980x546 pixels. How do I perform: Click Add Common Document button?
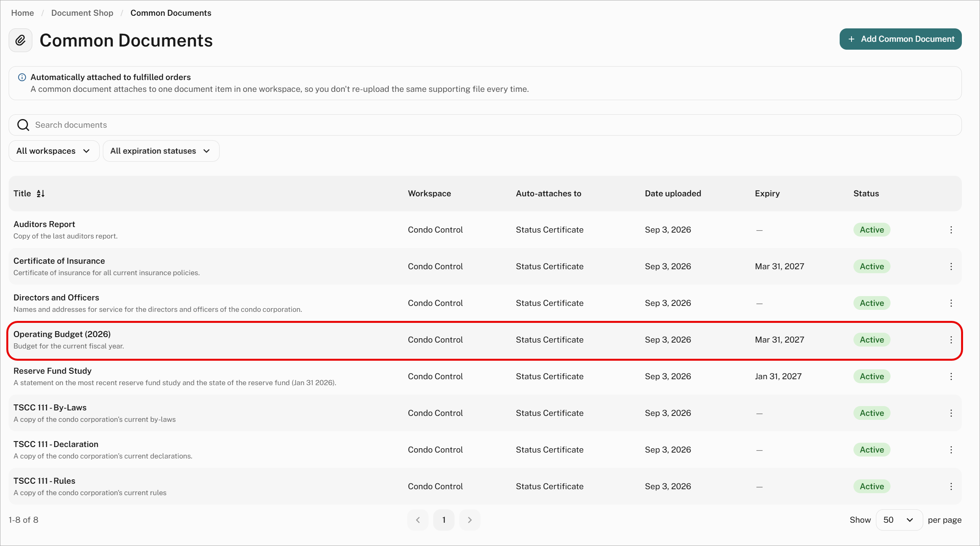pos(900,39)
